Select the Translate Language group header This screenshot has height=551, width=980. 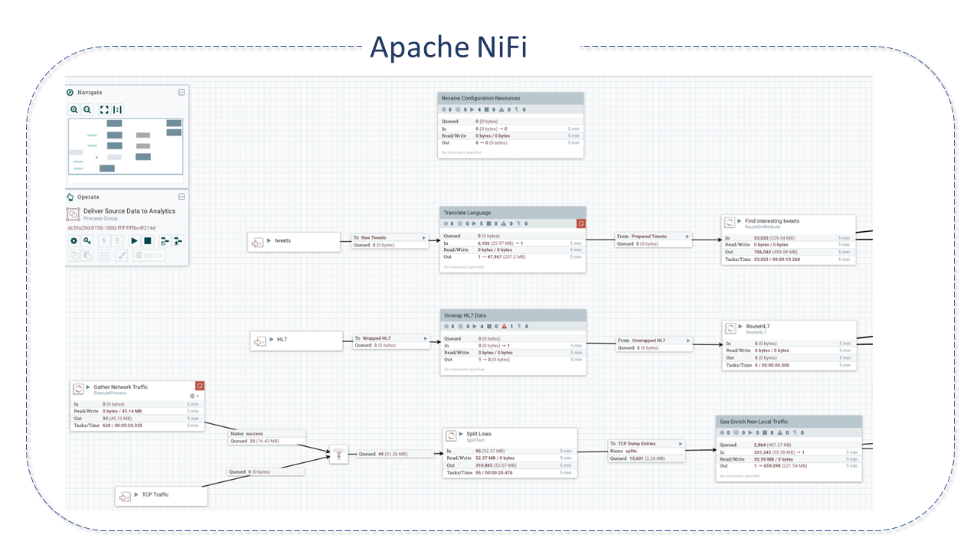click(513, 212)
